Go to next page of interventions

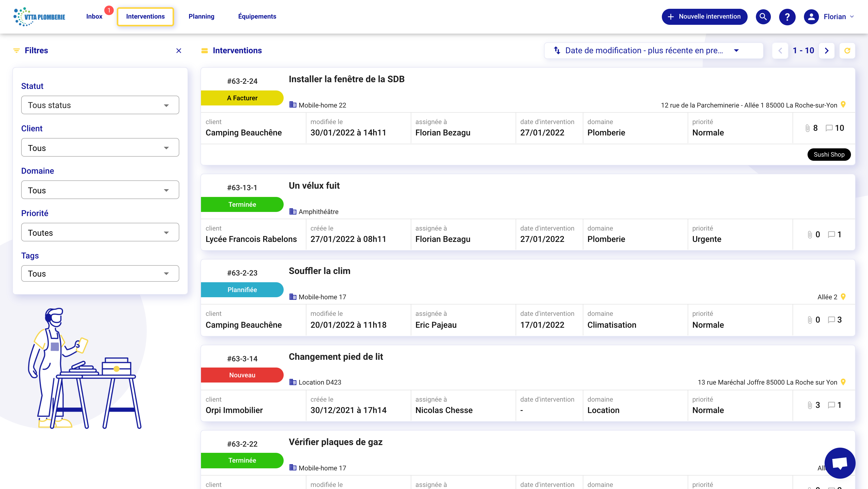[x=827, y=51]
